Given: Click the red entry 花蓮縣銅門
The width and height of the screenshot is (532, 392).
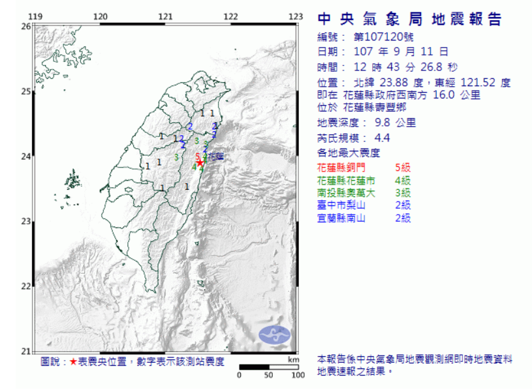Looking at the screenshot, I should [x=341, y=168].
